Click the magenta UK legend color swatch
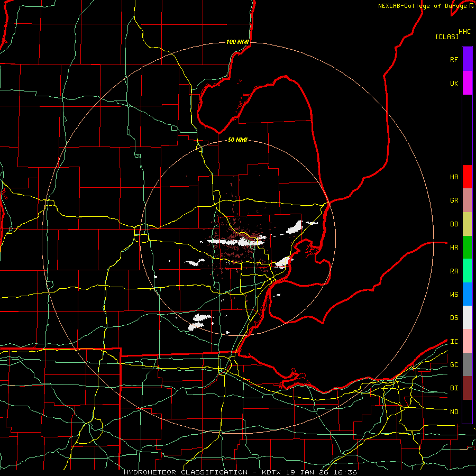476x476 pixels. (467, 83)
